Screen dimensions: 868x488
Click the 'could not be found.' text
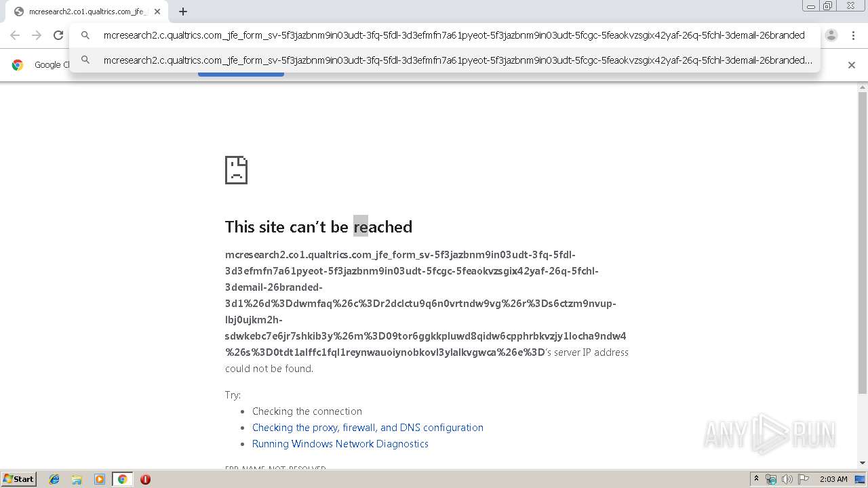(269, 369)
